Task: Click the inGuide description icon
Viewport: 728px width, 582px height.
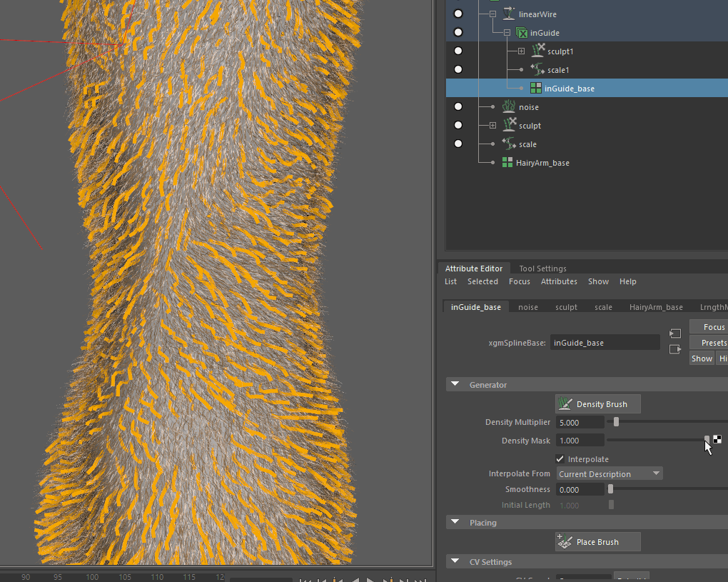Action: pos(522,32)
